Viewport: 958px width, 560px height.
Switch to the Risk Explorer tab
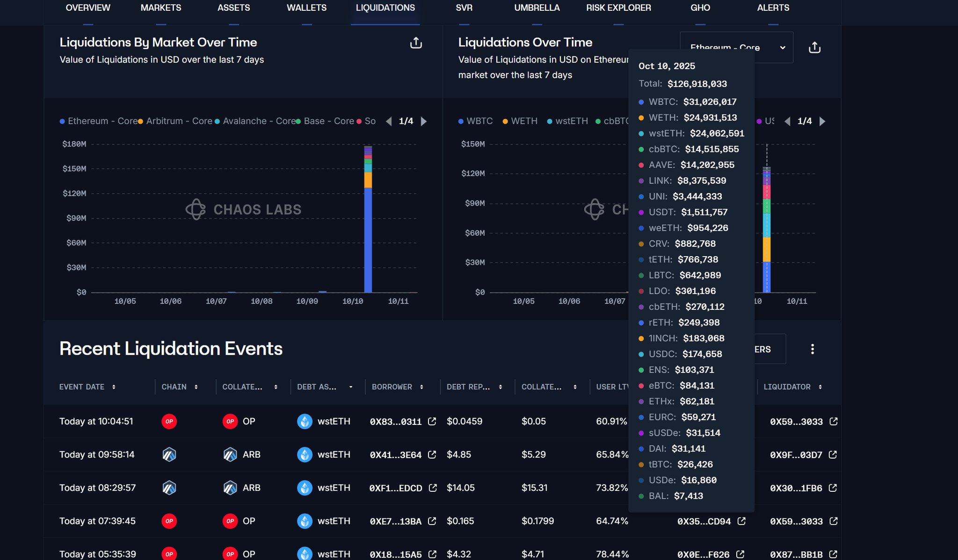(618, 8)
